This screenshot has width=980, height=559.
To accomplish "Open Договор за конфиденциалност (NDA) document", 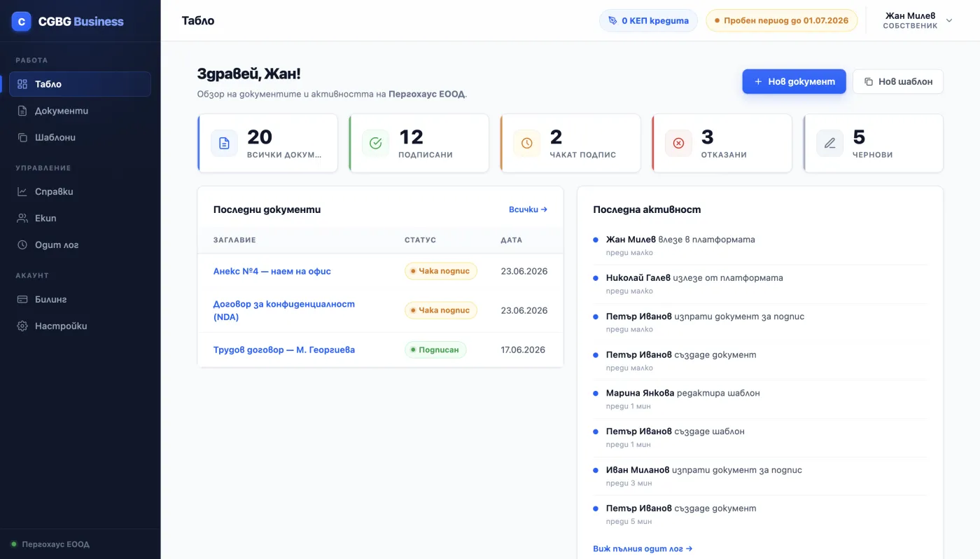I will pyautogui.click(x=284, y=310).
